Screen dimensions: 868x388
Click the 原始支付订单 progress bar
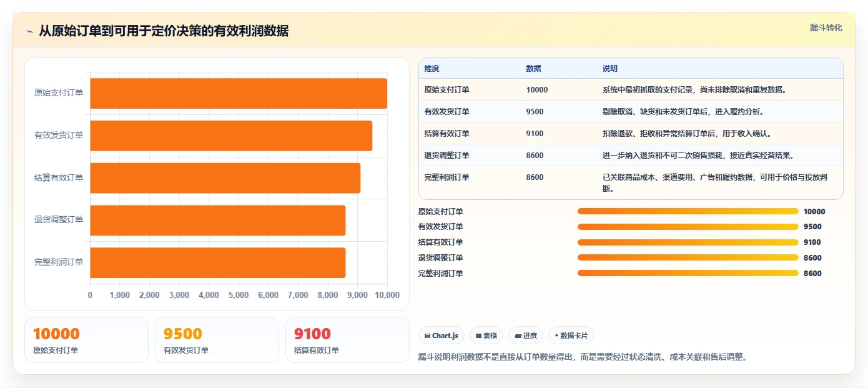point(688,211)
